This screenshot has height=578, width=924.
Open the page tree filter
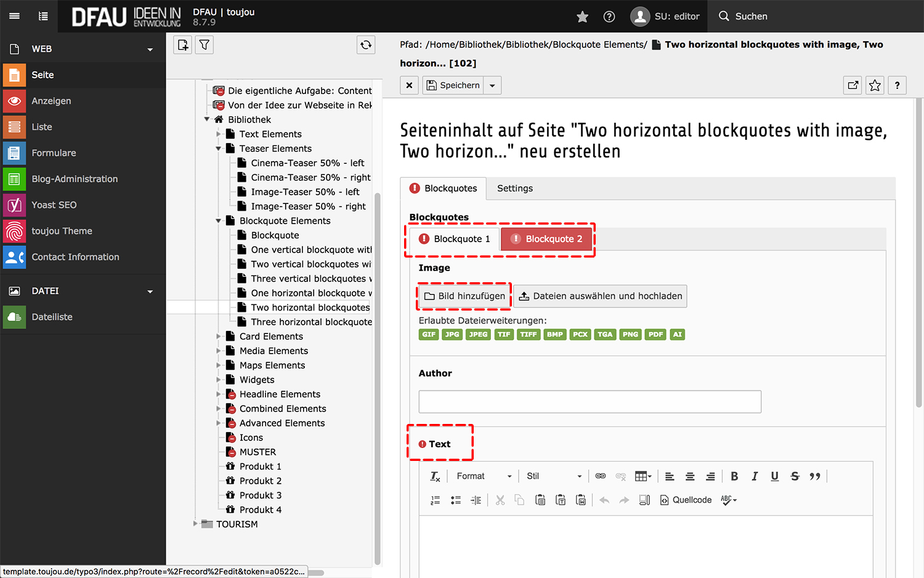205,45
